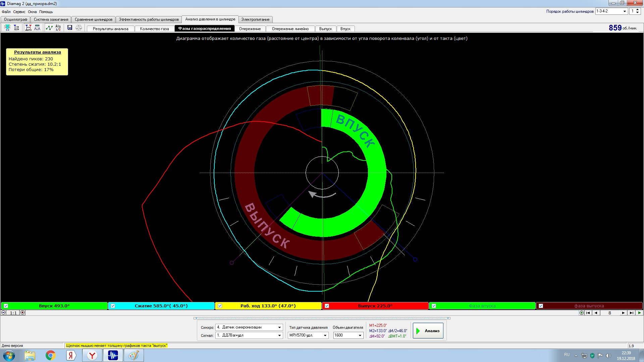Open the Файл menu
644x362 pixels.
(x=6, y=12)
